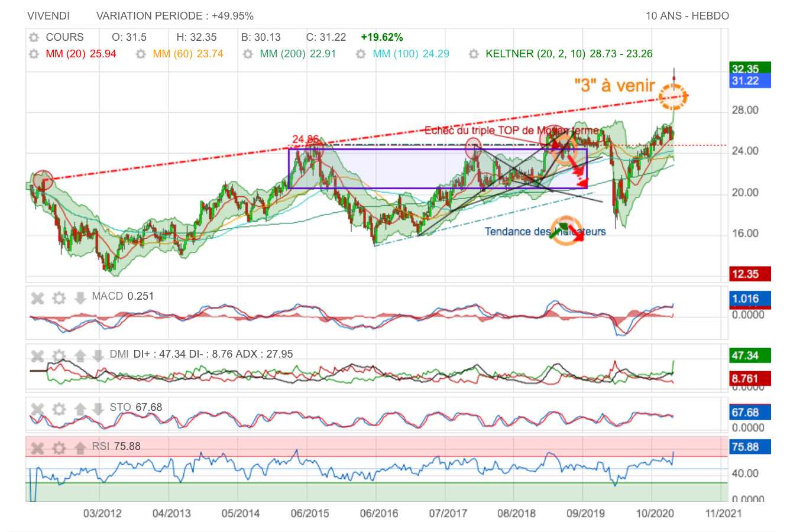Click the VIVENDI stock title

click(48, 16)
